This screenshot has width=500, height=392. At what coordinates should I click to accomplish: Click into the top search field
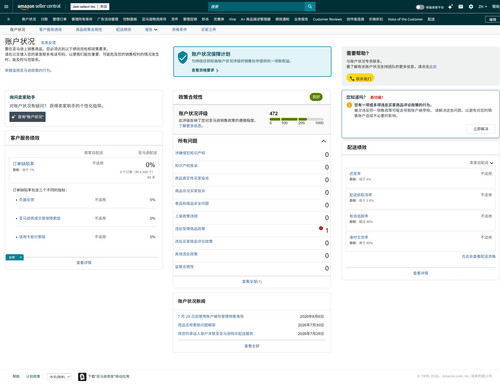(x=257, y=6)
